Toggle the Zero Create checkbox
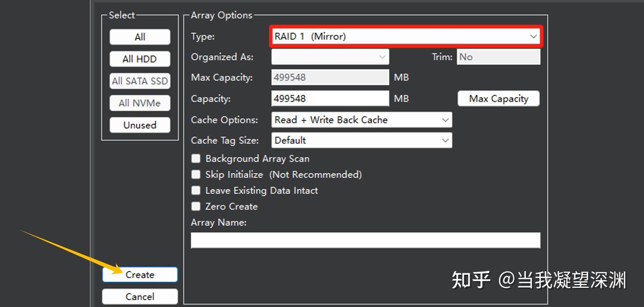644x307 pixels. click(x=195, y=206)
